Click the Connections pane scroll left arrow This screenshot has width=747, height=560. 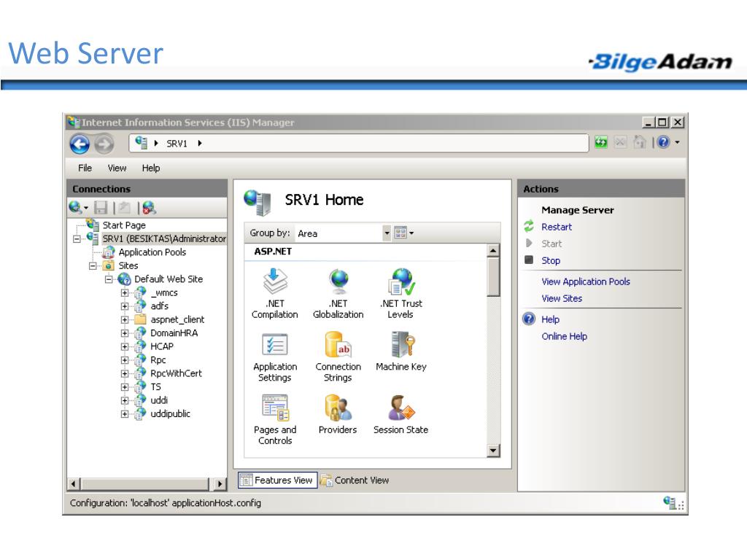pos(74,484)
